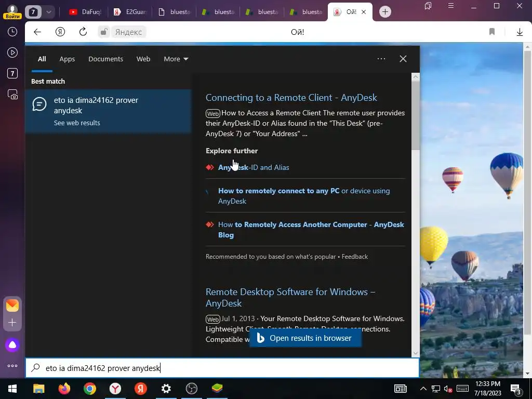
Task: Open File Explorer from taskbar
Action: click(38, 389)
